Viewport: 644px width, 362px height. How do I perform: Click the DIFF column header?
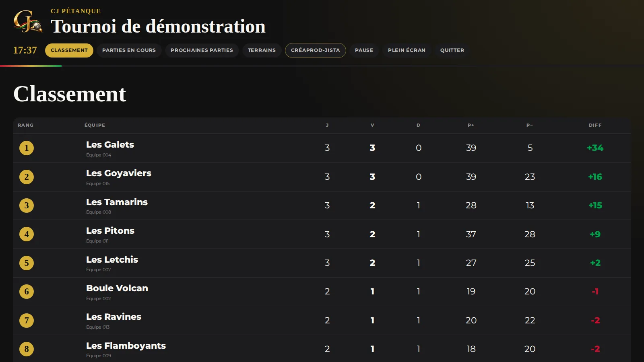click(x=595, y=125)
